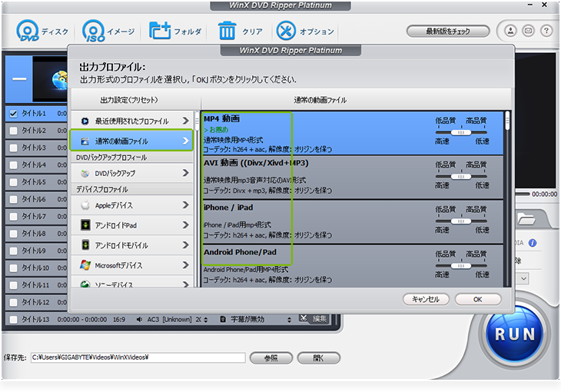Expand 通常の動画ファイル arrow

pos(185,141)
